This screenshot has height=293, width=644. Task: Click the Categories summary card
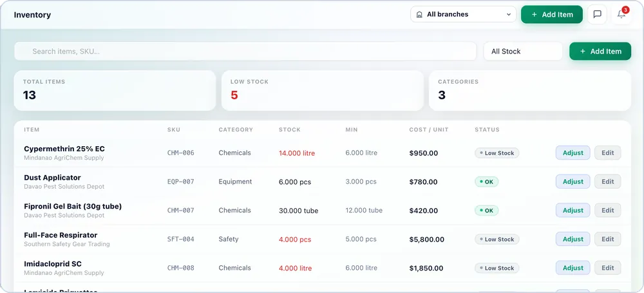pyautogui.click(x=530, y=90)
